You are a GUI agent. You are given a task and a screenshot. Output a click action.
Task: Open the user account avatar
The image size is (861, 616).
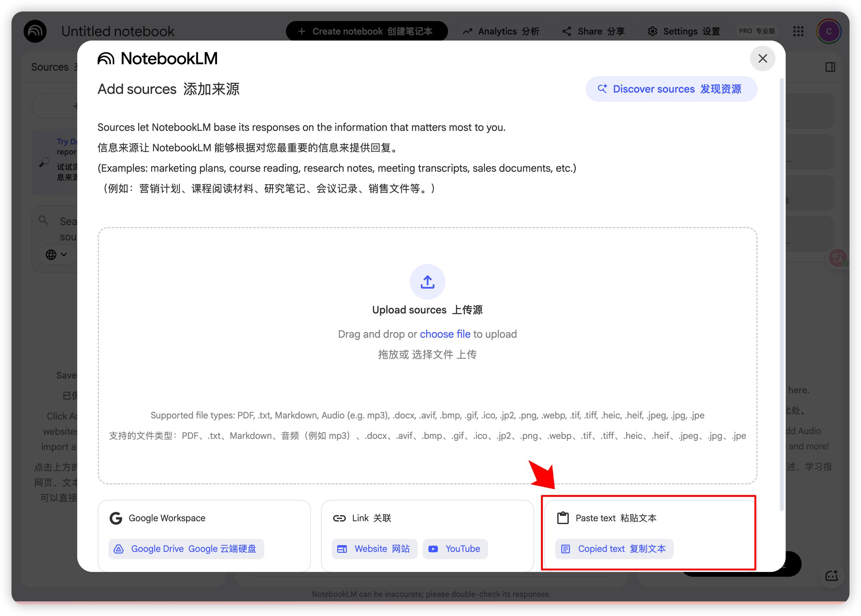[x=828, y=31]
